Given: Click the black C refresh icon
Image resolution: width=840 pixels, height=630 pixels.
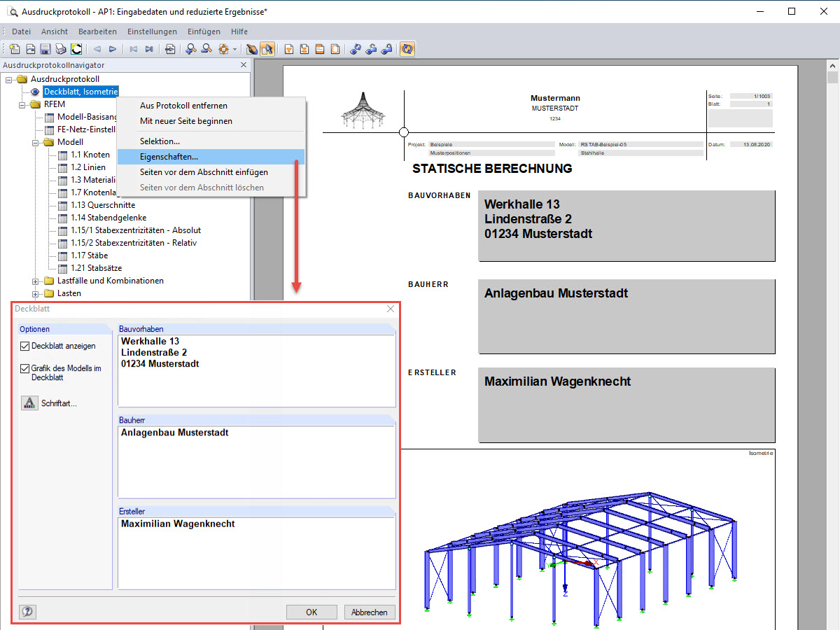Looking at the screenshot, I should coord(76,49).
